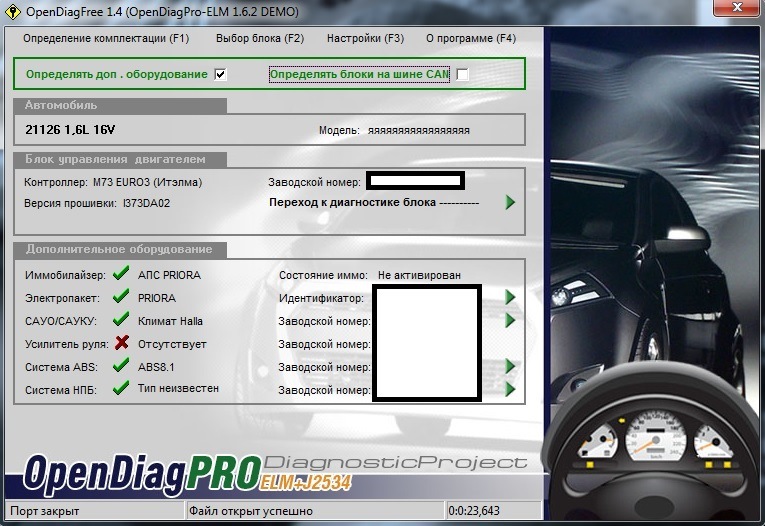The height and width of the screenshot is (526, 765).
Task: Click green arrow for engine block diagnostics
Action: [510, 202]
